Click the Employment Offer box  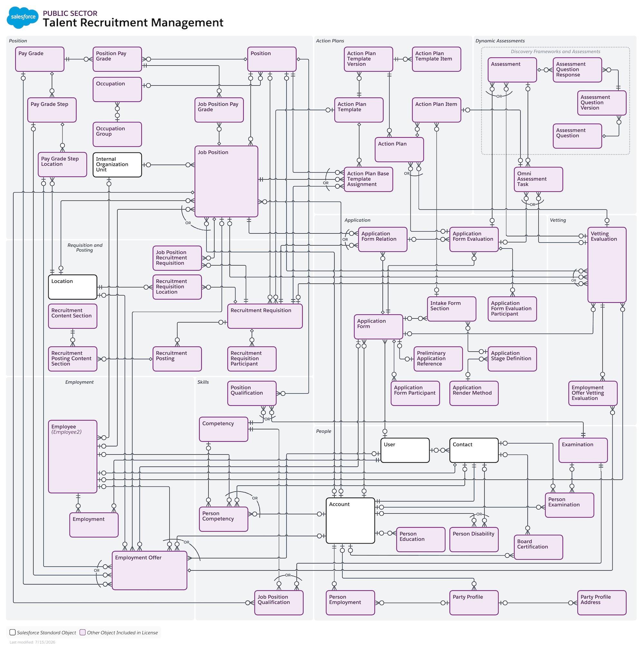pyautogui.click(x=149, y=571)
